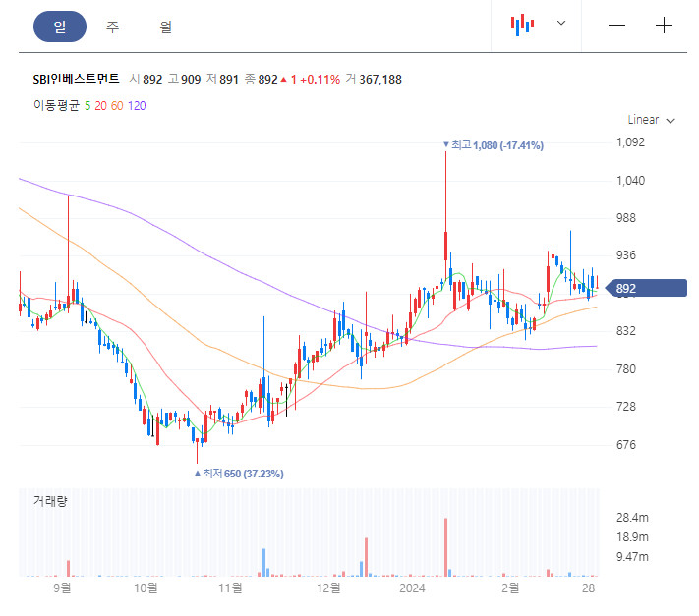Click the 60-day moving average label
This screenshot has width=699, height=616.
[117, 106]
